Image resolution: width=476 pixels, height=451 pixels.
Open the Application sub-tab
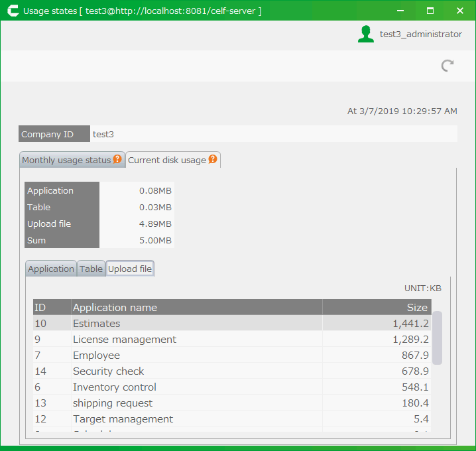(x=51, y=269)
